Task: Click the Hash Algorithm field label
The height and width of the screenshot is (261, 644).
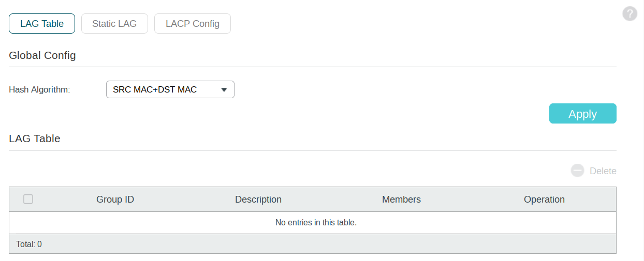Action: (x=39, y=90)
